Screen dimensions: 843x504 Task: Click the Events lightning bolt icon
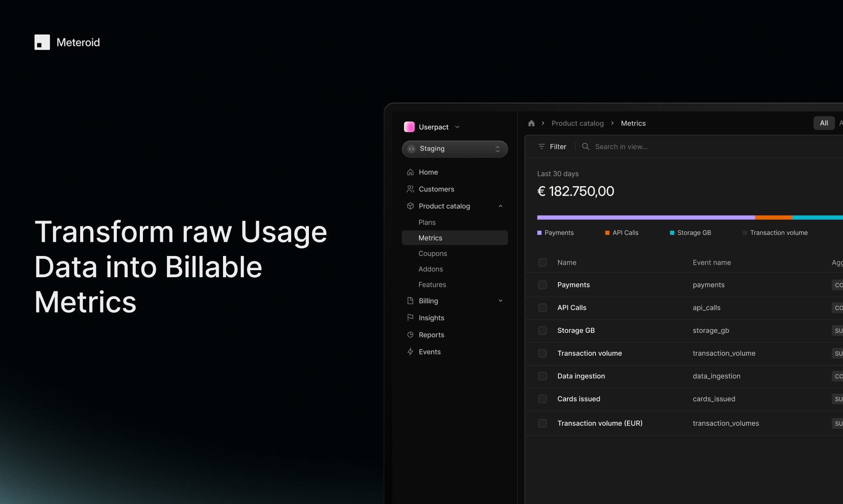[x=410, y=352]
